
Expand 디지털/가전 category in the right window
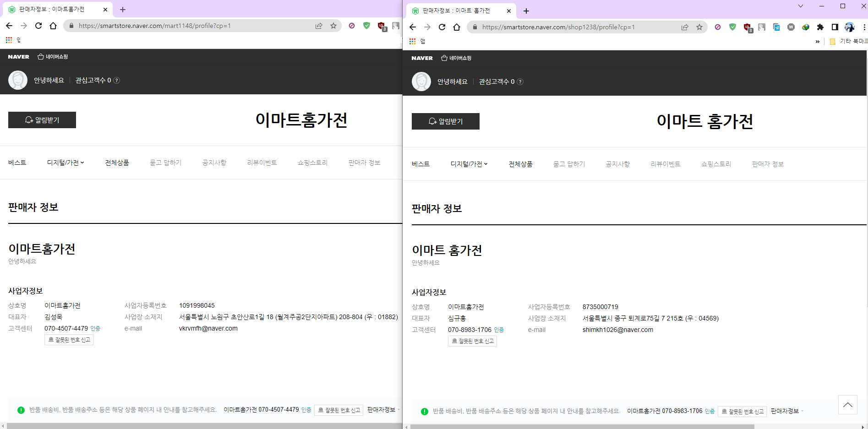click(469, 164)
